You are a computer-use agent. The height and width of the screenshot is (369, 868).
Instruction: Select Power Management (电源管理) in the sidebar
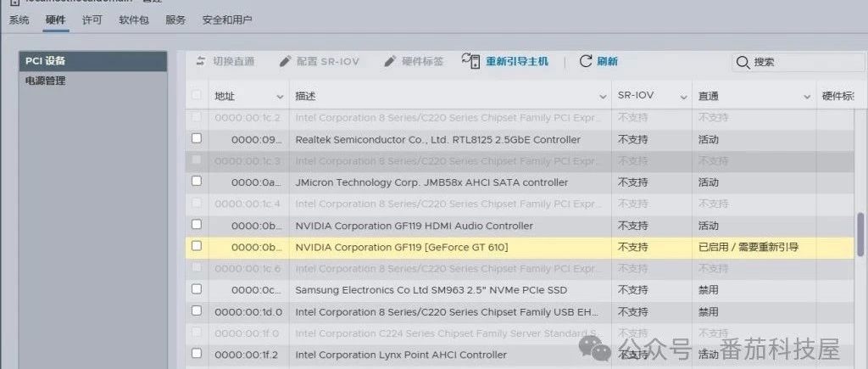pos(45,81)
